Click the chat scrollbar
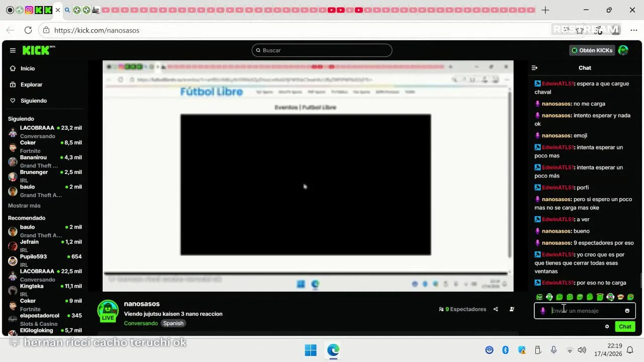Image resolution: width=644 pixels, height=362 pixels. click(x=641, y=281)
